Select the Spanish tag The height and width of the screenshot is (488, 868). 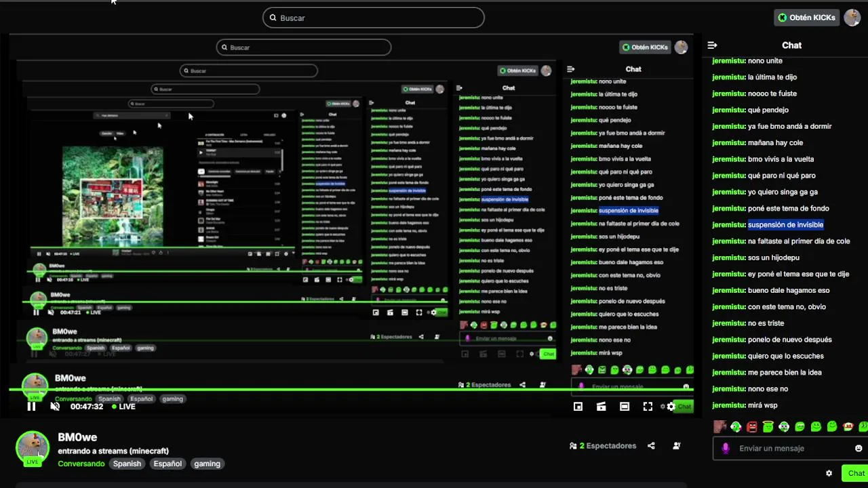pyautogui.click(x=127, y=464)
